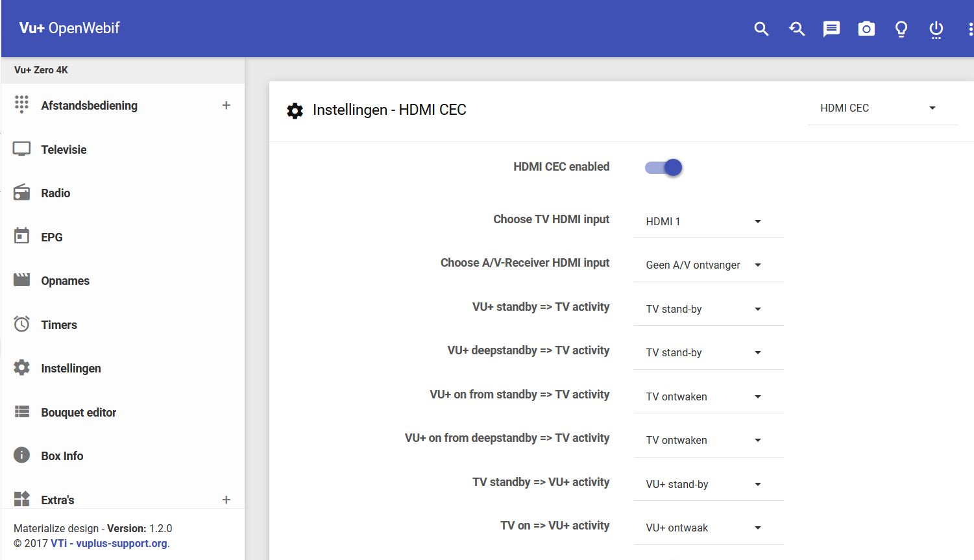The image size is (974, 560).
Task: Open Opnames in the sidebar
Action: click(x=66, y=281)
